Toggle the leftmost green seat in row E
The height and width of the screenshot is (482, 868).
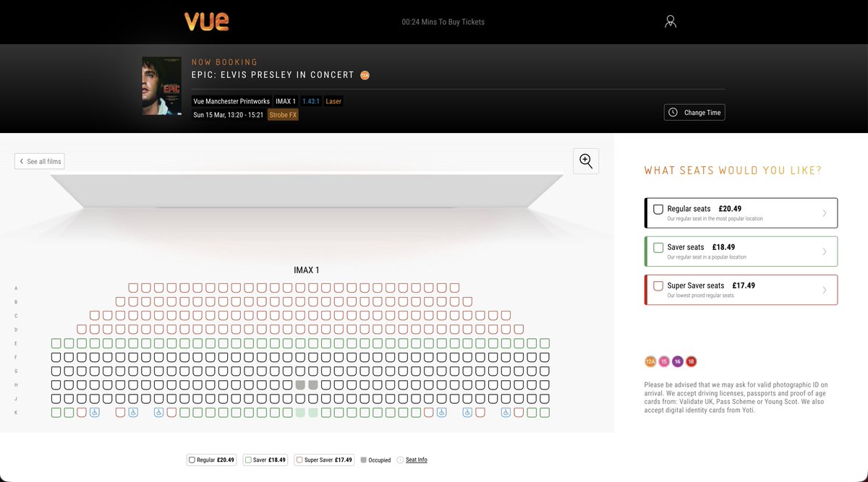[56, 343]
